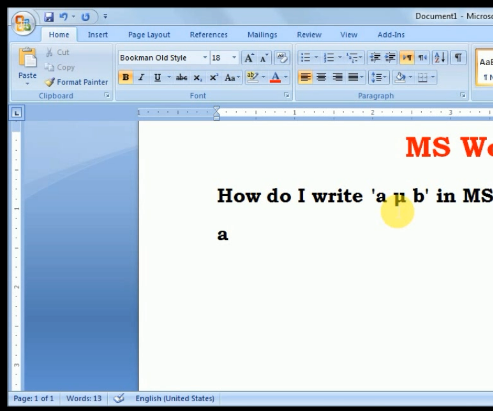Undo the last action

63,17
